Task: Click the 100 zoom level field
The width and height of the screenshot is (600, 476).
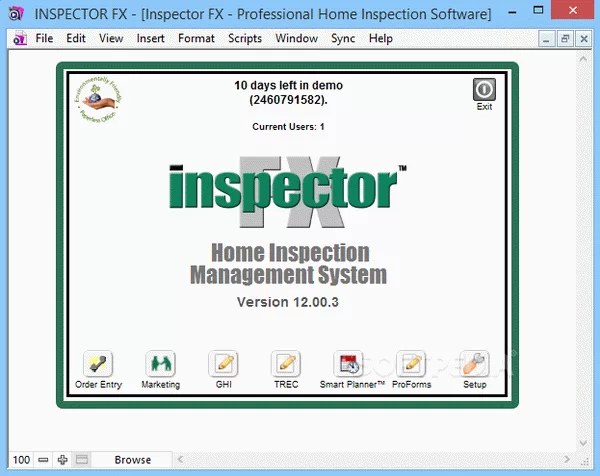Action: point(21,460)
